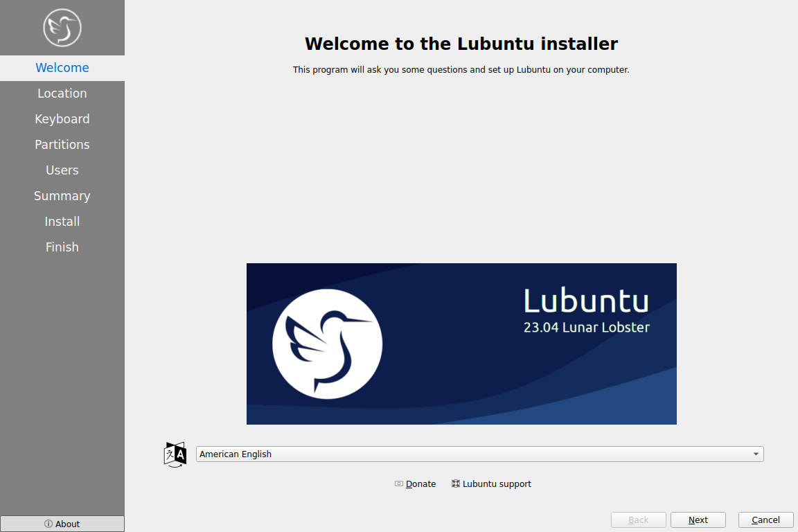Click the Lubuntu 23.04 Lunar Lobster text

pos(586,312)
